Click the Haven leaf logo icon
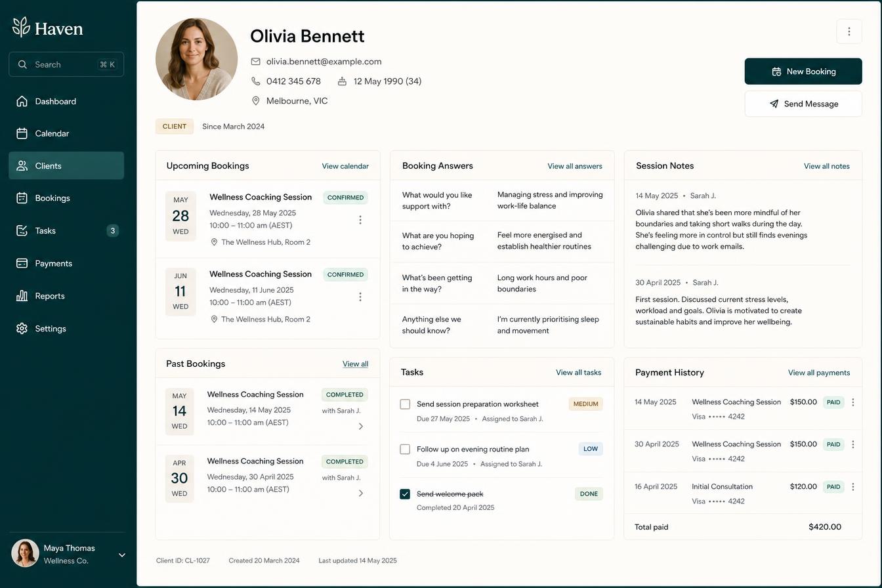Screen dimensions: 882x588 [21, 27]
